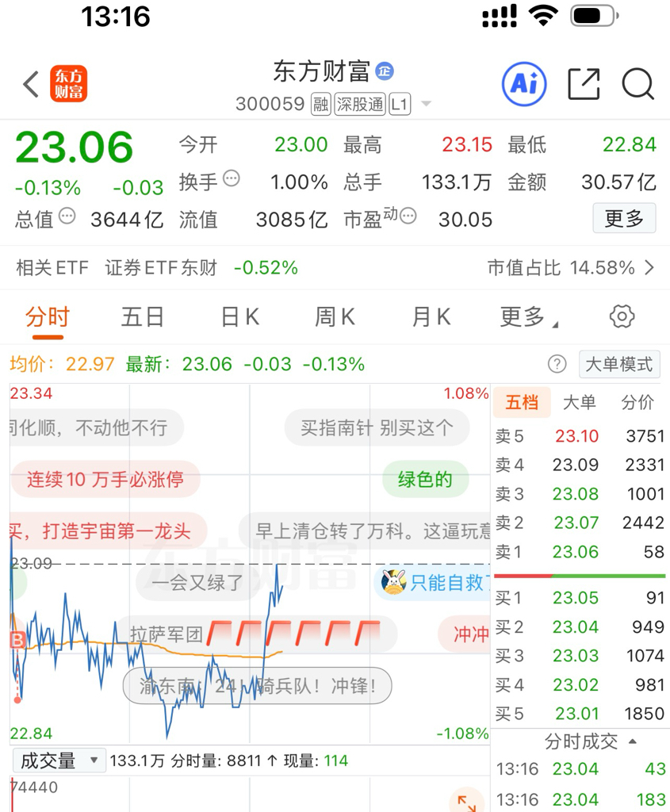Tap the L1 quote level tag
Screen dimensions: 670x812
399,104
